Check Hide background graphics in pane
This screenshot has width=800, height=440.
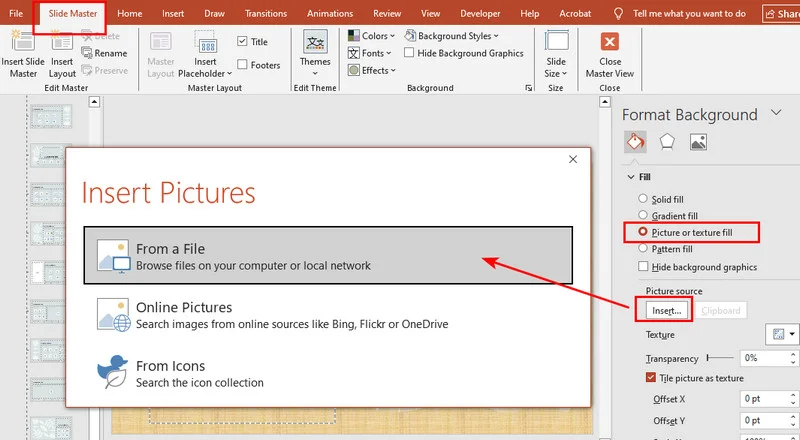[643, 266]
